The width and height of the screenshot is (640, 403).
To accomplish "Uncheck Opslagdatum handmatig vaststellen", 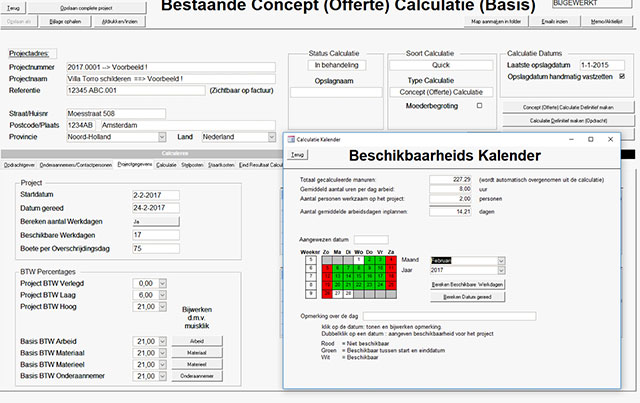I will tap(623, 76).
